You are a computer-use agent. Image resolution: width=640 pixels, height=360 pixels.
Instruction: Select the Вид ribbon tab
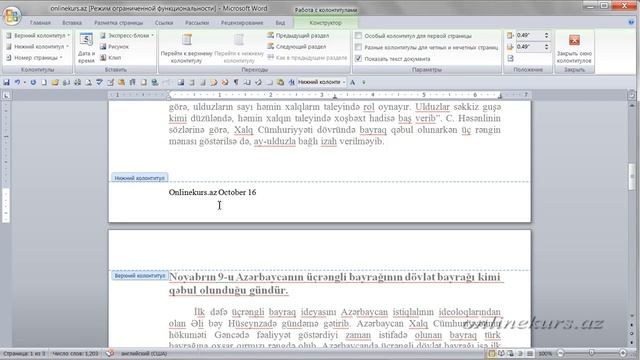(x=280, y=23)
